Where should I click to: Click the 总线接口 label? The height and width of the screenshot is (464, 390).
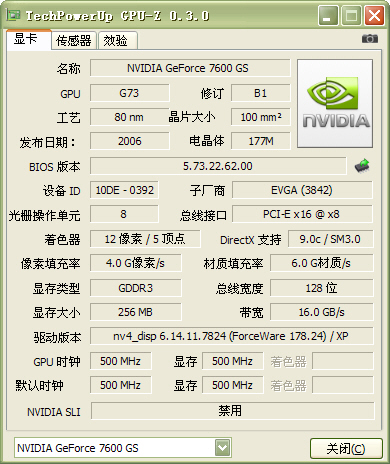pos(203,215)
